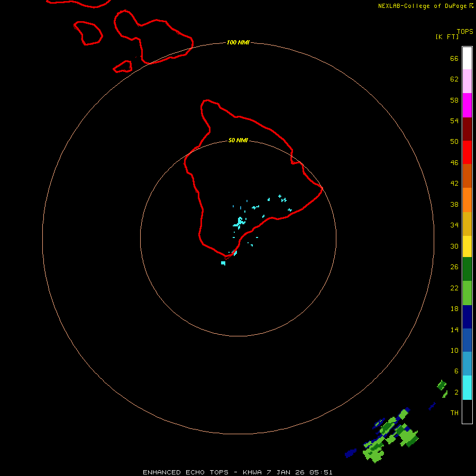Click the "TH" legend label
This screenshot has height=476, width=476.
click(x=454, y=413)
